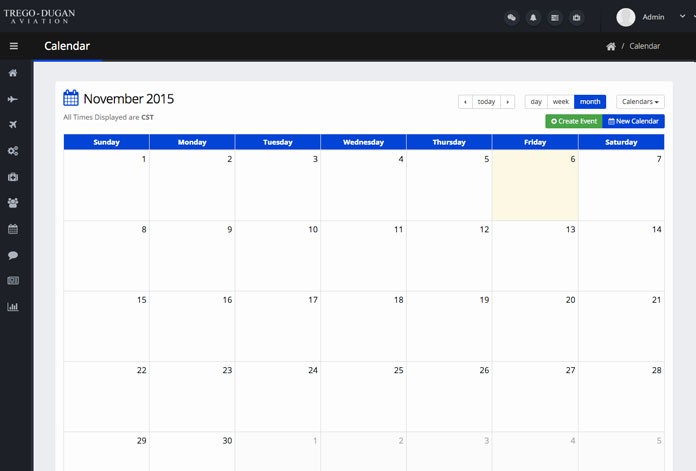The height and width of the screenshot is (471, 696).
Task: Click the gears settings sidebar icon
Action: pos(13,151)
